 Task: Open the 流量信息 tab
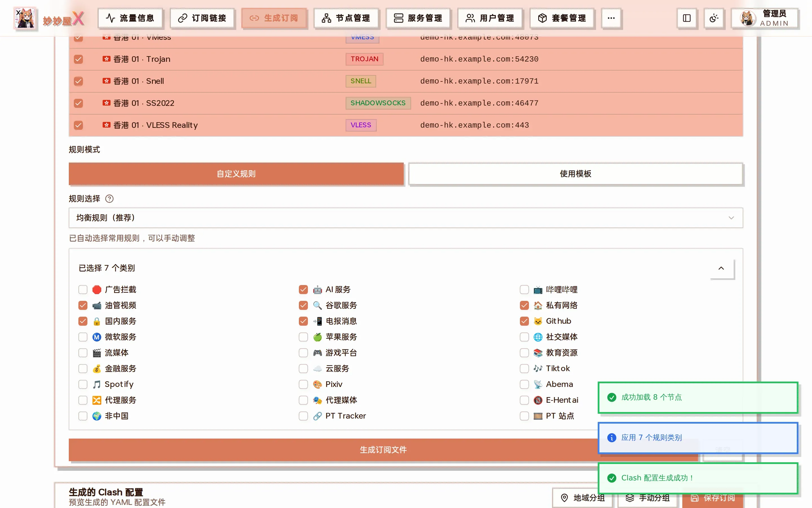130,18
